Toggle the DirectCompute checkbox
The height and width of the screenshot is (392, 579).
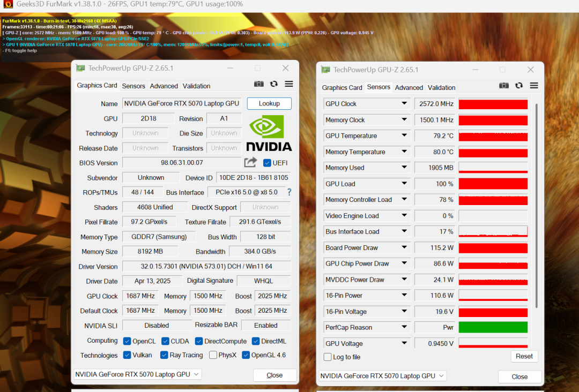pyautogui.click(x=199, y=341)
